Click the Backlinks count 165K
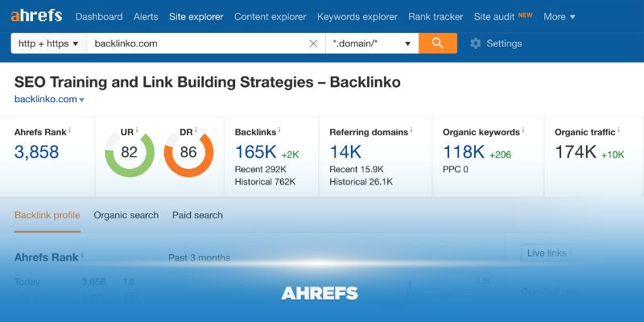The image size is (644, 322). coord(255,152)
